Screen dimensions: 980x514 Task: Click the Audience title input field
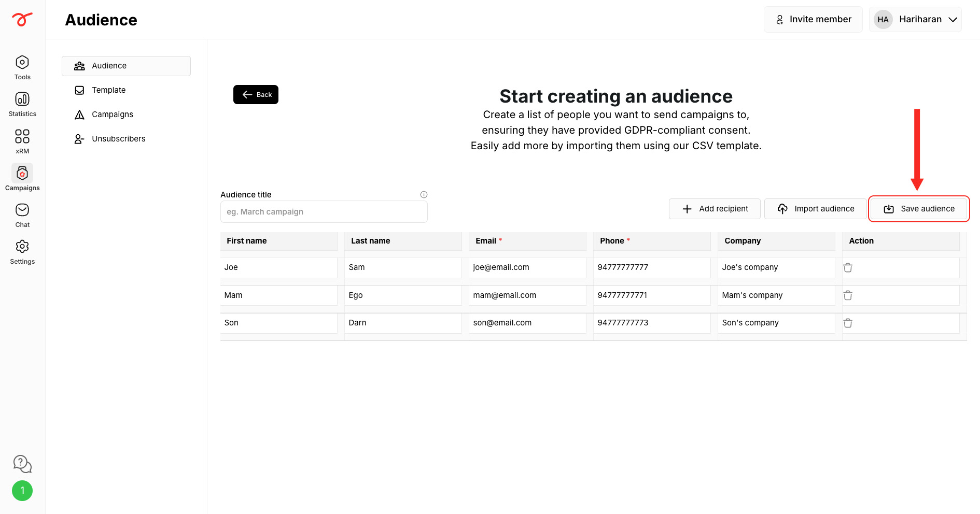pyautogui.click(x=324, y=212)
